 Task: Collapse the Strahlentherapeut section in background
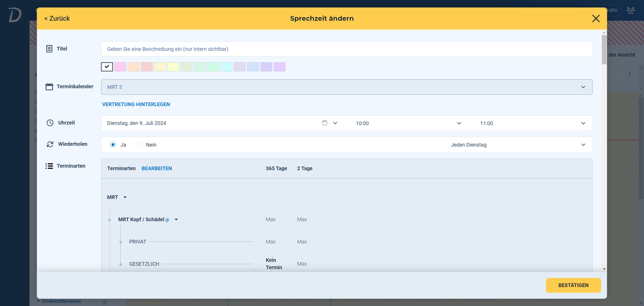click(x=39, y=301)
